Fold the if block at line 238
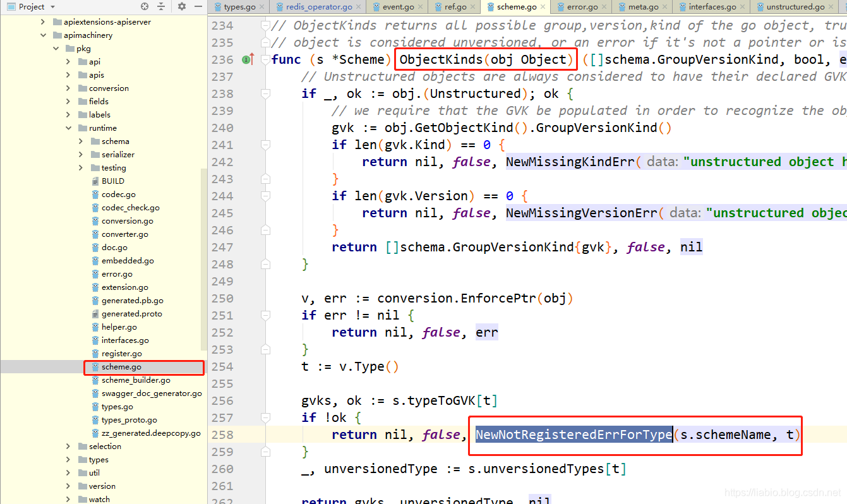This screenshot has width=847, height=504. coord(265,93)
